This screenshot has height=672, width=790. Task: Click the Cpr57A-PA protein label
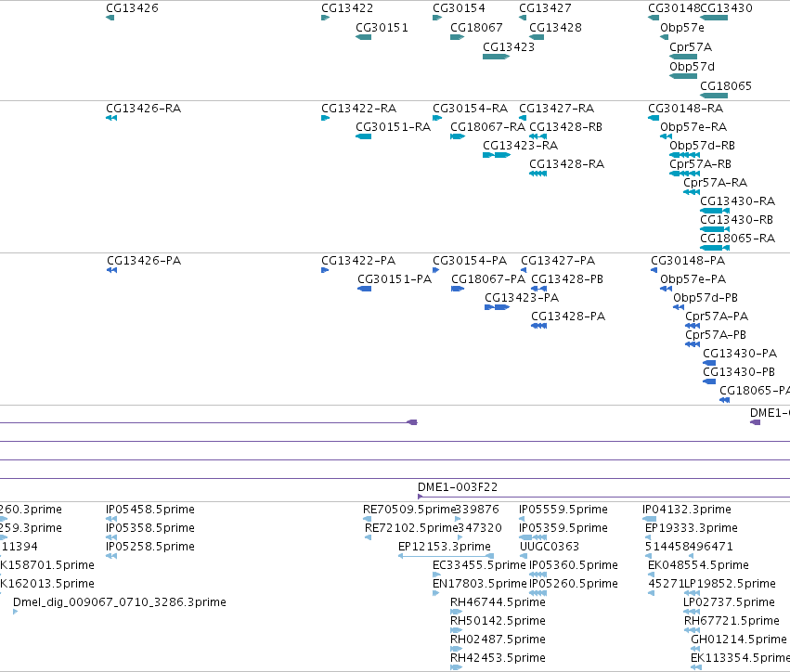(x=717, y=317)
